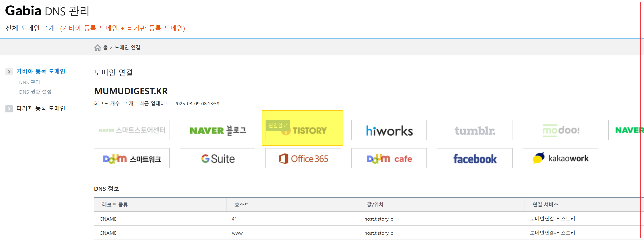
Task: Open the Daum 스마트워크 connection tile
Action: pos(132,158)
